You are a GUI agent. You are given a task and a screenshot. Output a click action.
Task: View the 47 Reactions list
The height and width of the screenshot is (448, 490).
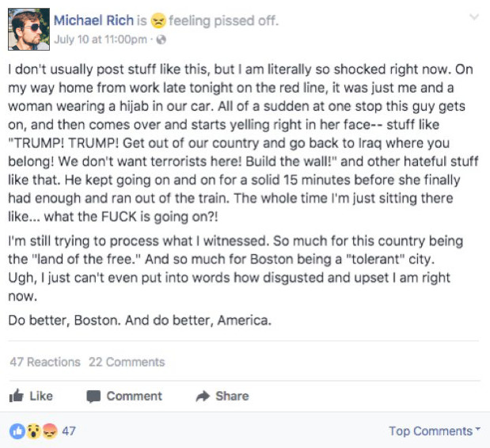(45, 362)
